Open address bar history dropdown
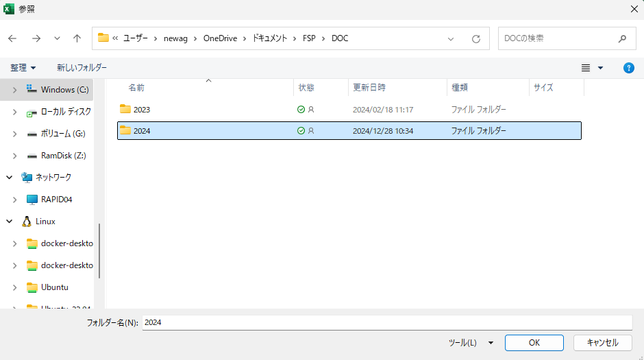Screen dimensions: 644x360 click(x=451, y=38)
